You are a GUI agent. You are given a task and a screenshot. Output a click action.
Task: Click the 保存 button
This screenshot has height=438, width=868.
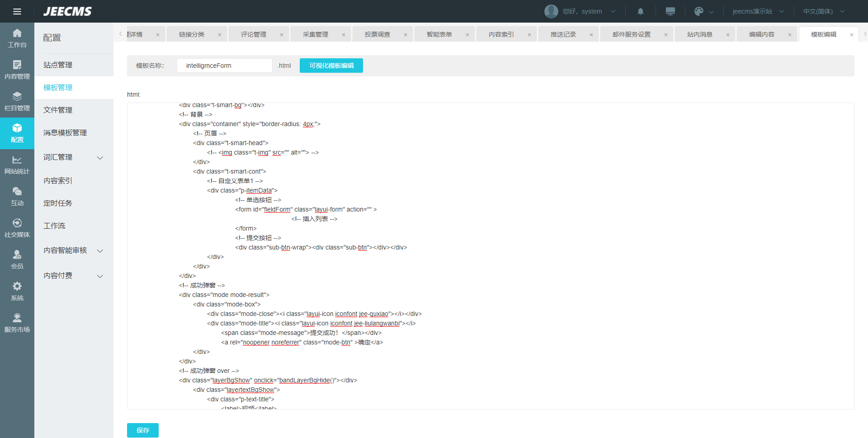pyautogui.click(x=143, y=430)
